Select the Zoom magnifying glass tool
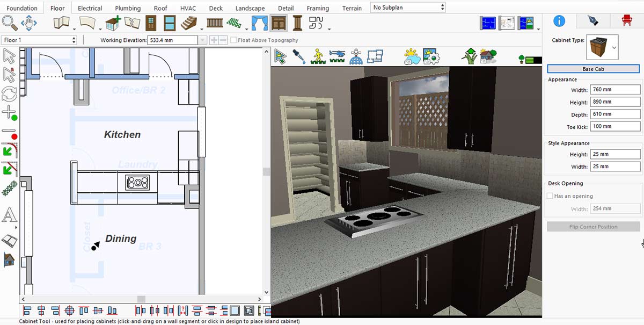The height and width of the screenshot is (325, 644). pyautogui.click(x=10, y=23)
